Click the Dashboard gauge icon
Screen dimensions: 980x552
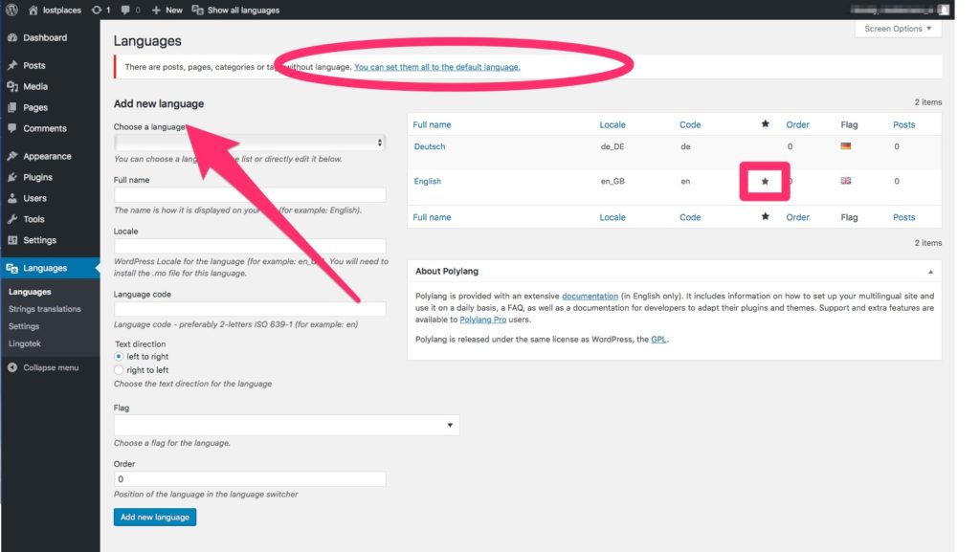click(x=12, y=37)
